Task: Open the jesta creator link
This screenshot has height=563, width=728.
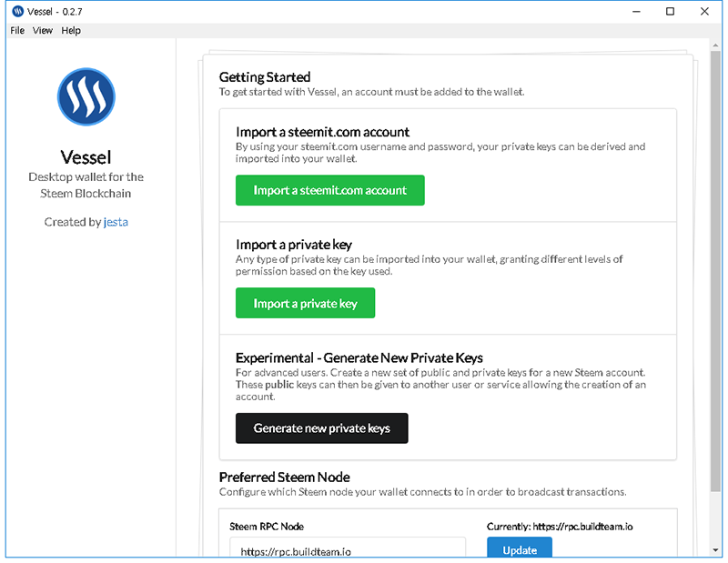Action: pos(116,222)
